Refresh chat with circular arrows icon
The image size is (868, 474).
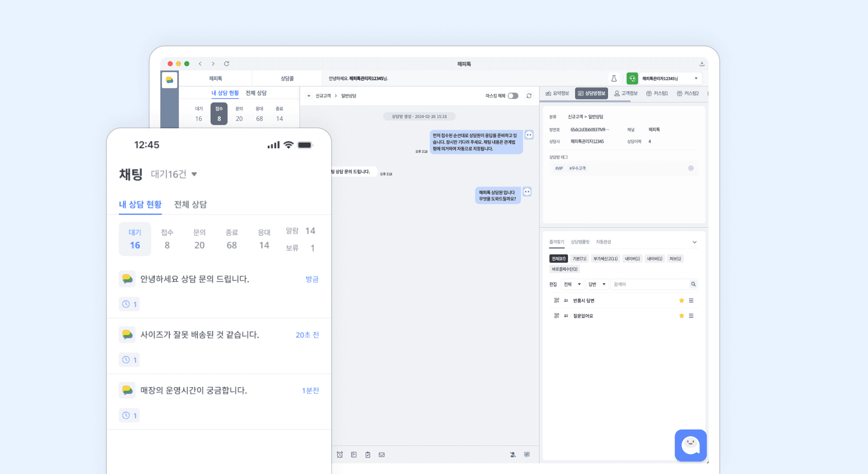(529, 96)
